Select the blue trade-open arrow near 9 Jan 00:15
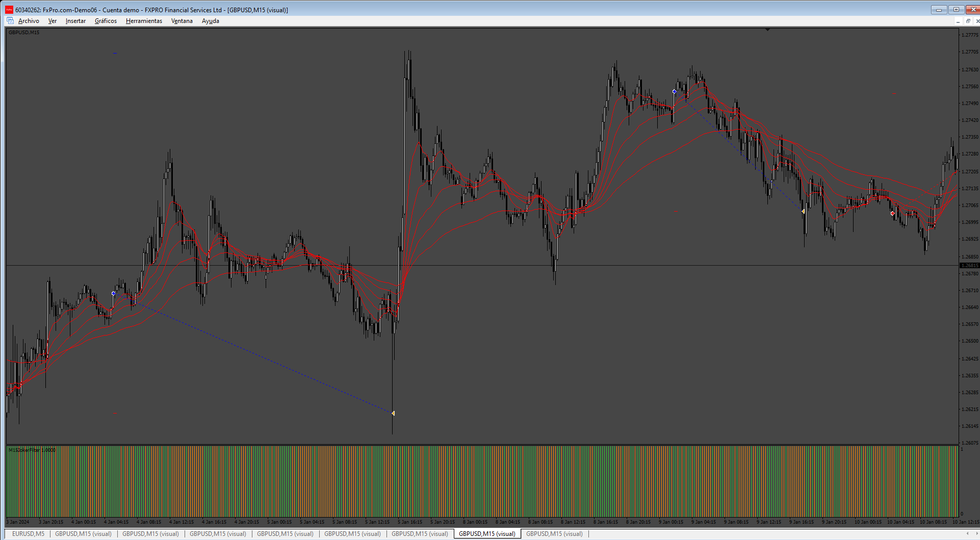This screenshot has height=540, width=980. click(x=674, y=92)
